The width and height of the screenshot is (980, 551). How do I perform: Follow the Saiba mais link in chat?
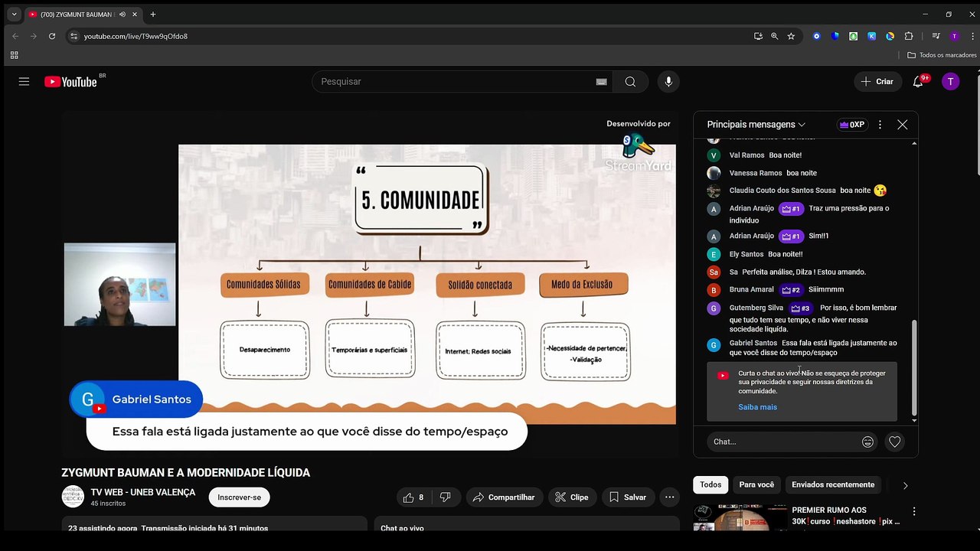[757, 407]
